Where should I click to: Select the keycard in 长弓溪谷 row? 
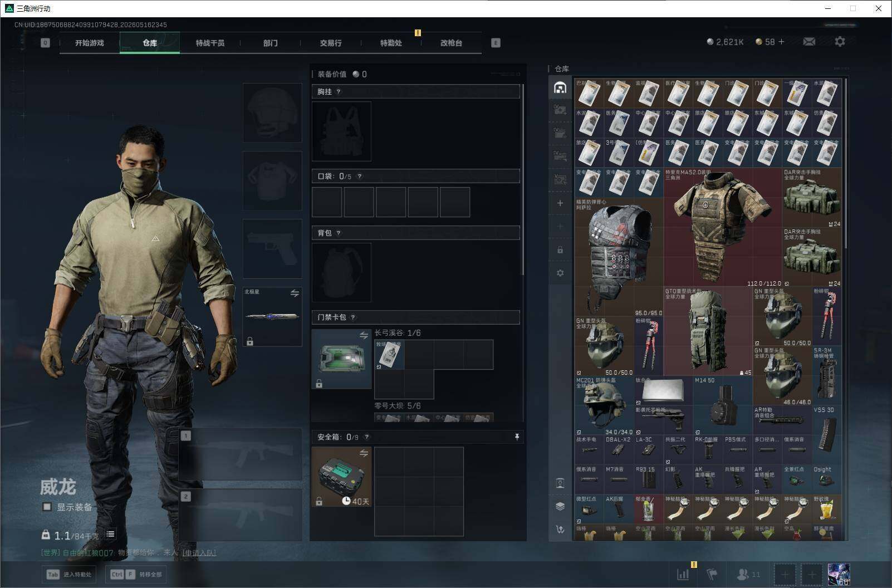[x=389, y=355]
